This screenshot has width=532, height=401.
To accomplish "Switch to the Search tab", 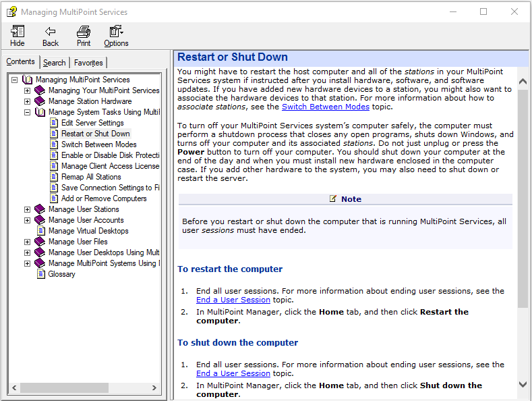I will (55, 63).
